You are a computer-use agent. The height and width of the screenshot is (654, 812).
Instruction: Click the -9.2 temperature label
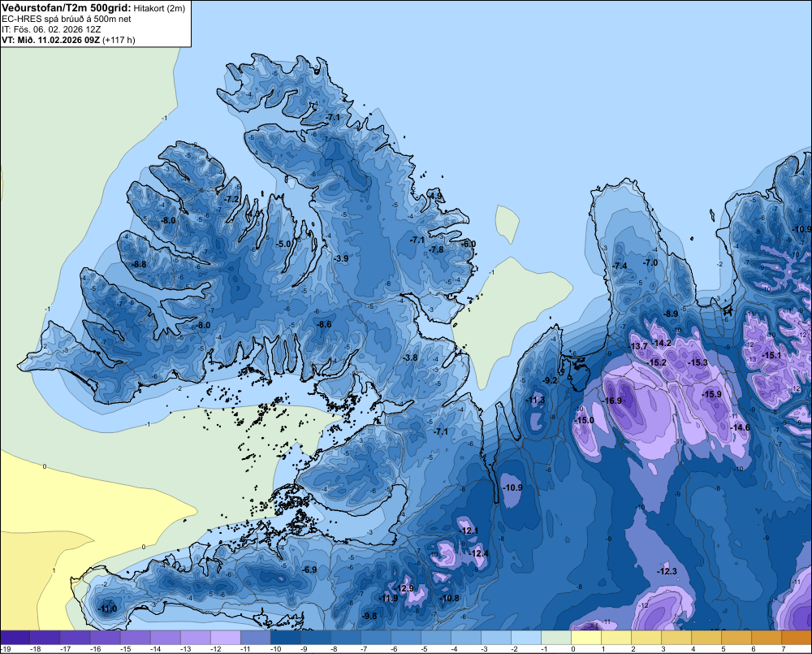(550, 380)
